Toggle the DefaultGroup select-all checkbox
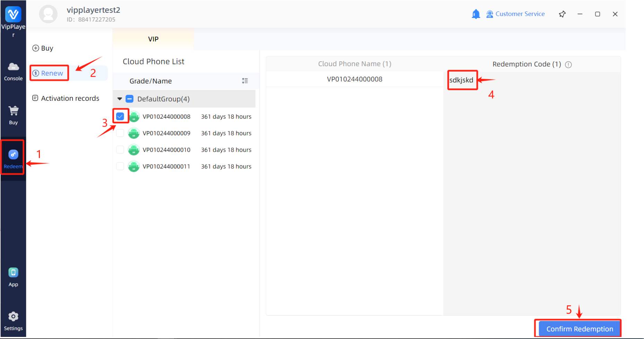The height and width of the screenshot is (339, 644). (130, 99)
